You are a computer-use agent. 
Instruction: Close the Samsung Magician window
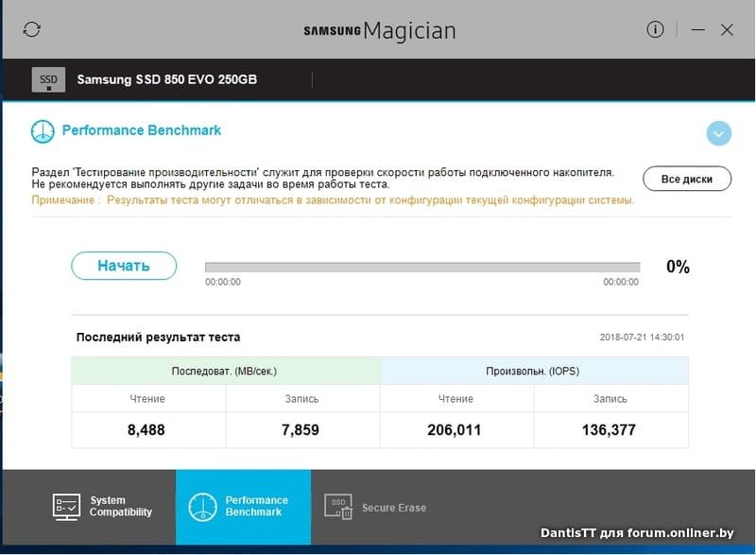[x=727, y=29]
